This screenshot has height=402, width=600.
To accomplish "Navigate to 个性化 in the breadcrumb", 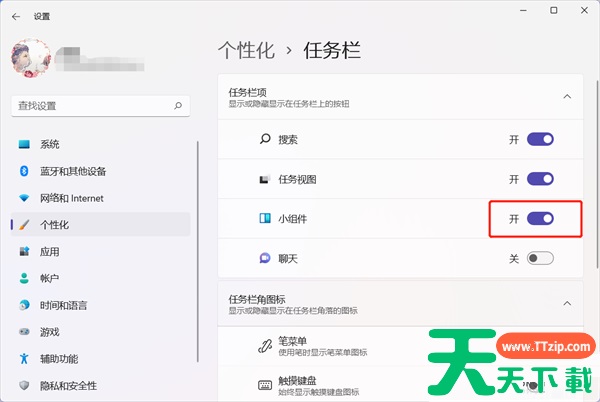I will point(246,50).
